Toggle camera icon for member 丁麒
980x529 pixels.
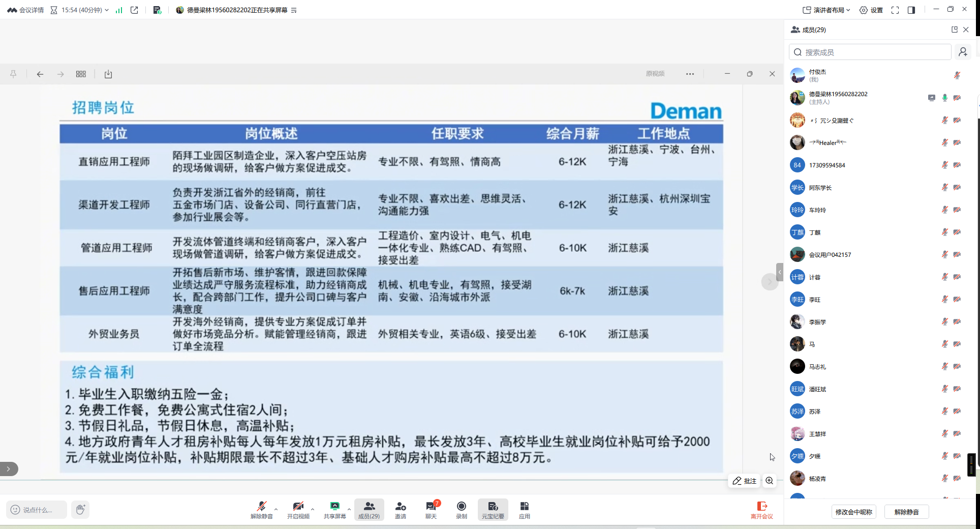click(x=957, y=232)
